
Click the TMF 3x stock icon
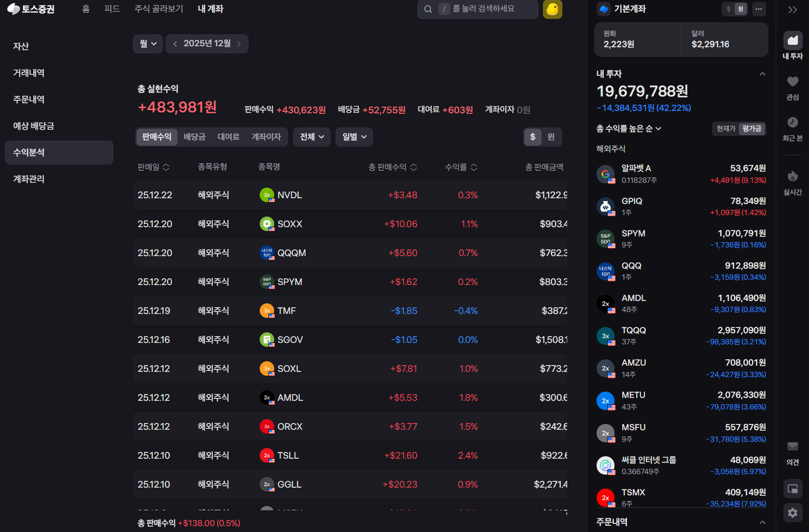coord(267,311)
